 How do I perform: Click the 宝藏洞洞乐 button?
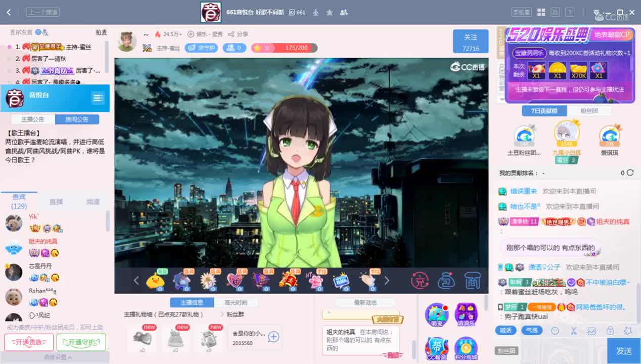click(529, 53)
